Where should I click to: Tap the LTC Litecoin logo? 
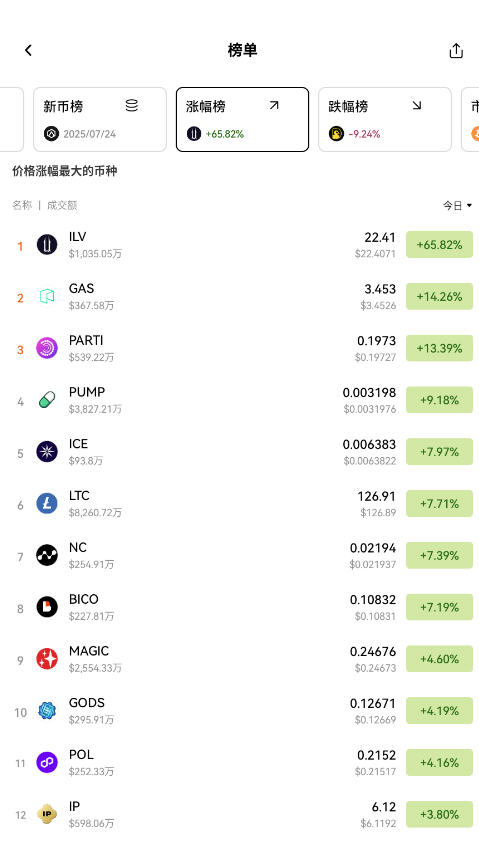pos(47,504)
